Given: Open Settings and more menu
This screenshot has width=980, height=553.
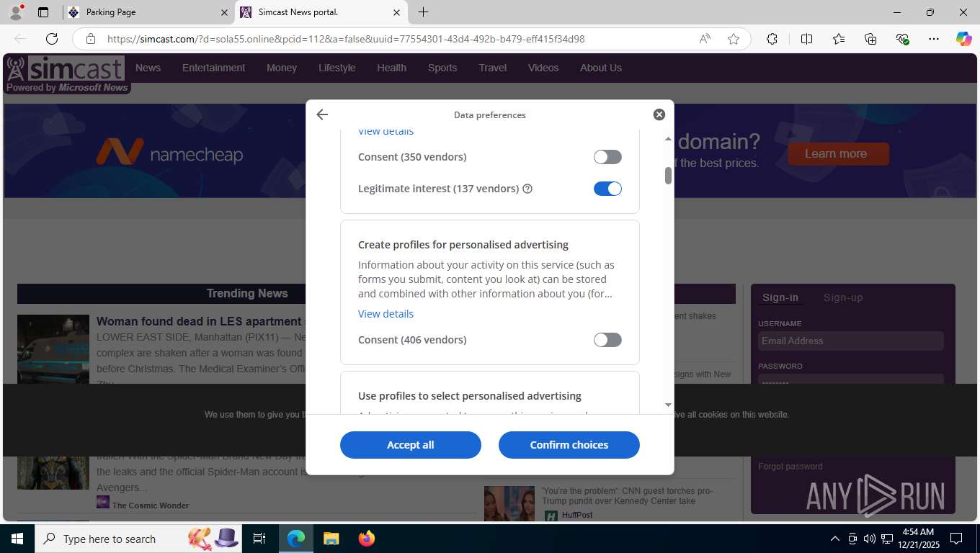Looking at the screenshot, I should (934, 39).
